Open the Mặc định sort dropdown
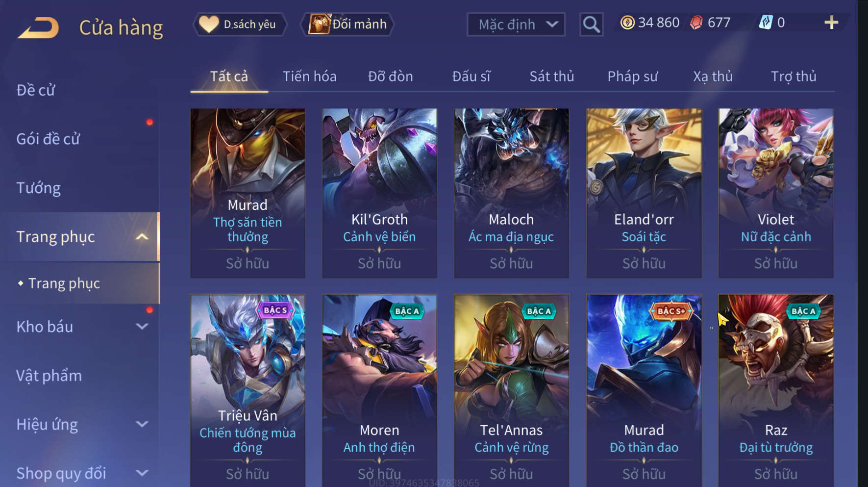This screenshot has height=487, width=868. (516, 25)
